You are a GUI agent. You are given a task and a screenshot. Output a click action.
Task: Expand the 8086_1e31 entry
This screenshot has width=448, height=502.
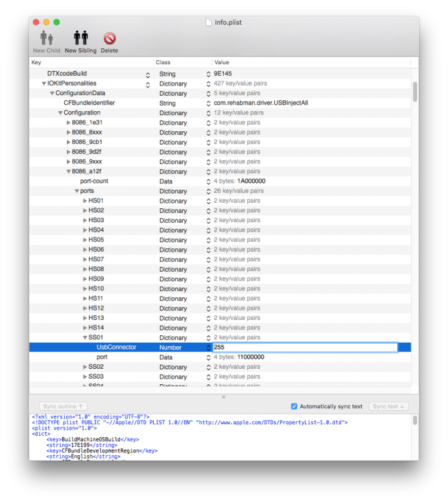point(68,122)
